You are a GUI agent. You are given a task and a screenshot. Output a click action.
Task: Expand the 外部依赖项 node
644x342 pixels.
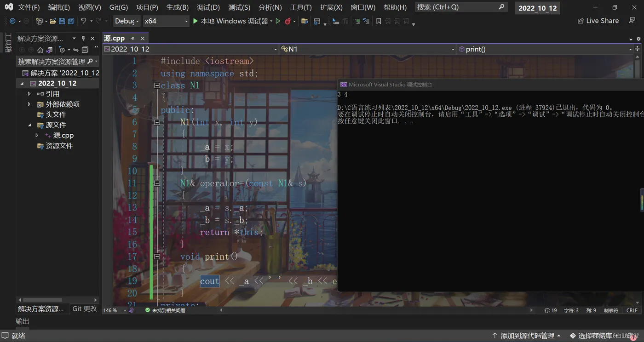(x=29, y=104)
